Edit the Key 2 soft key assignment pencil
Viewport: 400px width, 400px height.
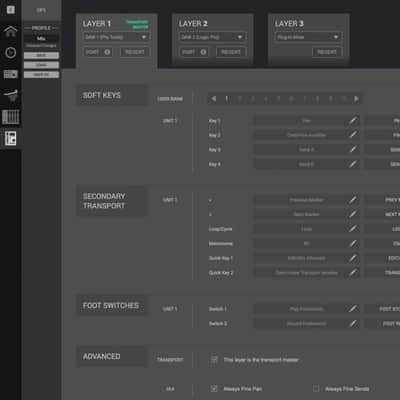coord(353,135)
